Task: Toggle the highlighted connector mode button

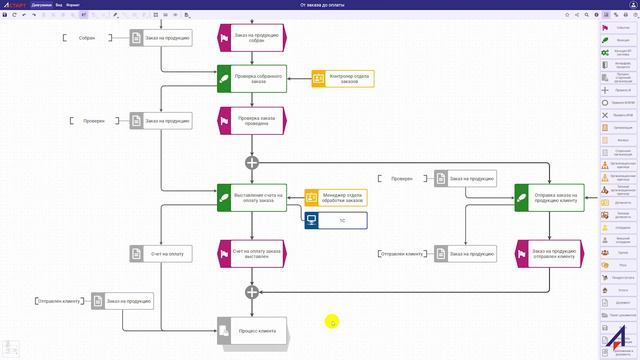Action: (84, 15)
